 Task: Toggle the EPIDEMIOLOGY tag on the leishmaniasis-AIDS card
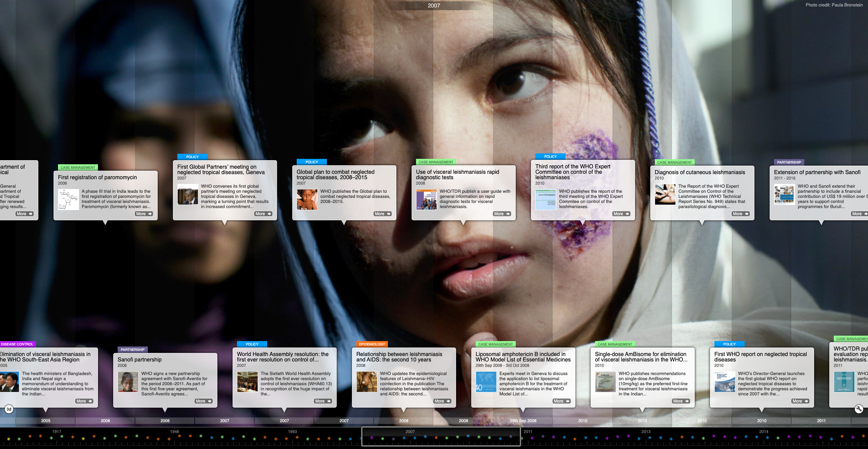tap(372, 344)
